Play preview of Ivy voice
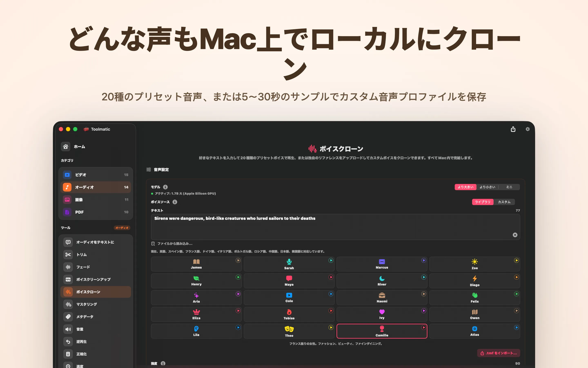Viewport: 588px width, 368px height. coord(424,311)
